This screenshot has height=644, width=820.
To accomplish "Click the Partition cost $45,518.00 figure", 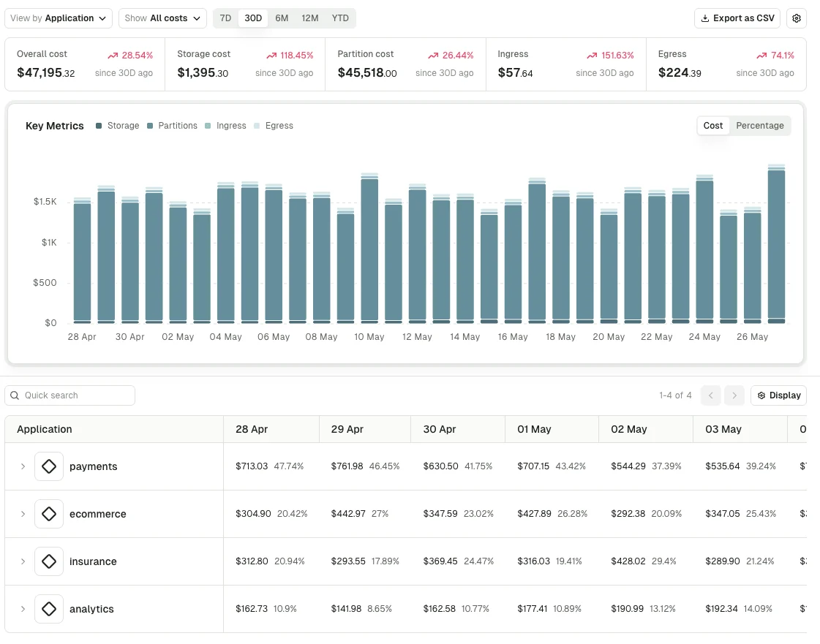I will tap(367, 72).
